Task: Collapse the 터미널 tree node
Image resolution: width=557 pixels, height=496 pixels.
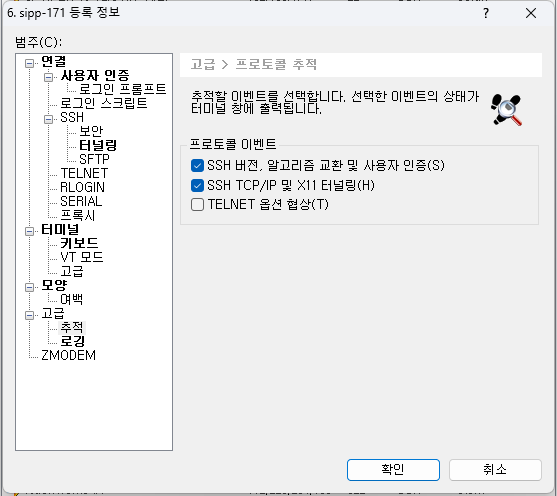Action: click(29, 231)
